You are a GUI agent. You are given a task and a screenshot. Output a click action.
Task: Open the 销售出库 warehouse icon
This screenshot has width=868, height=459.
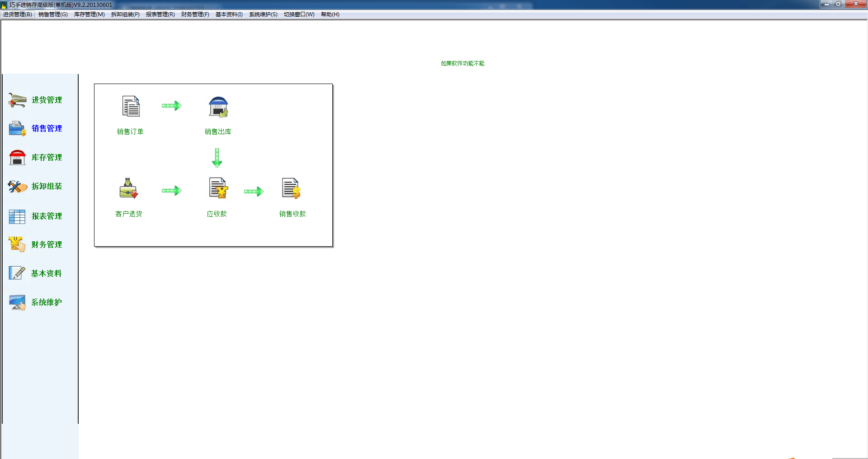(x=218, y=107)
